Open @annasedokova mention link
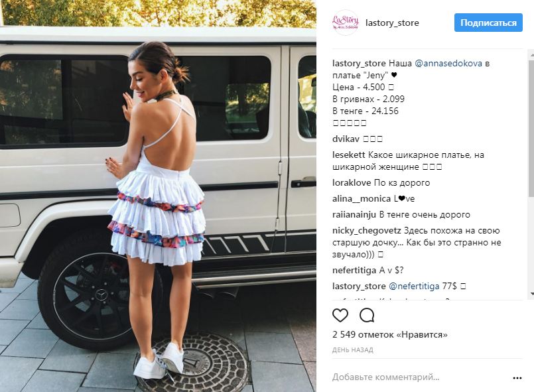 (448, 64)
